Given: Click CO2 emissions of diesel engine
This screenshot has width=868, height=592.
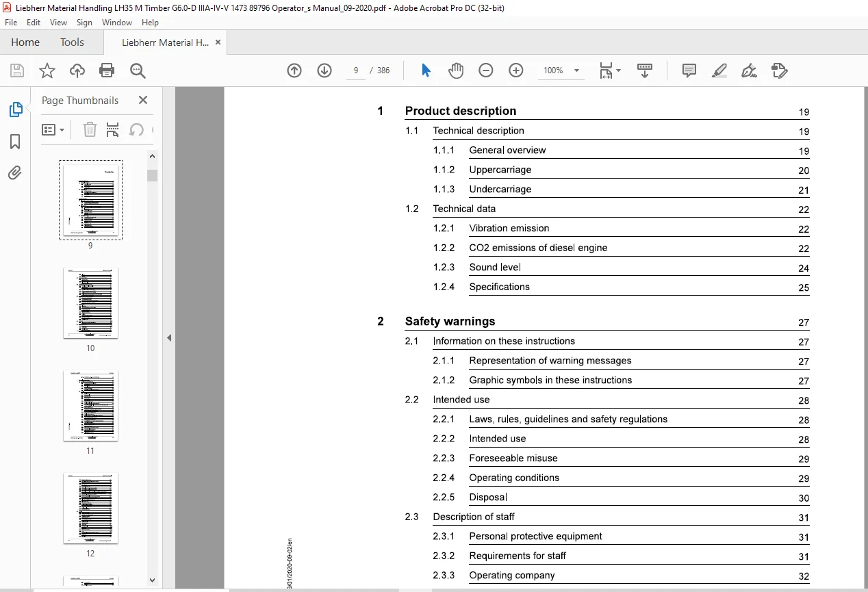Looking at the screenshot, I should click(538, 248).
